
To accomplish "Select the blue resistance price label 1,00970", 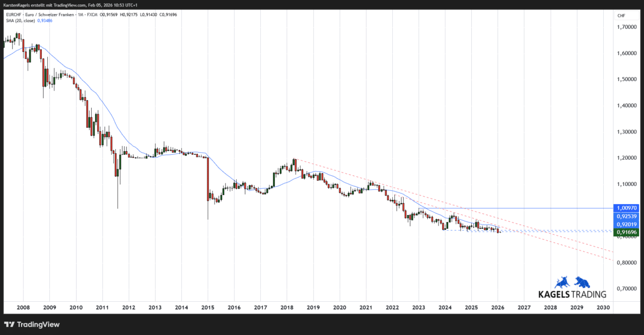I will pos(627,207).
